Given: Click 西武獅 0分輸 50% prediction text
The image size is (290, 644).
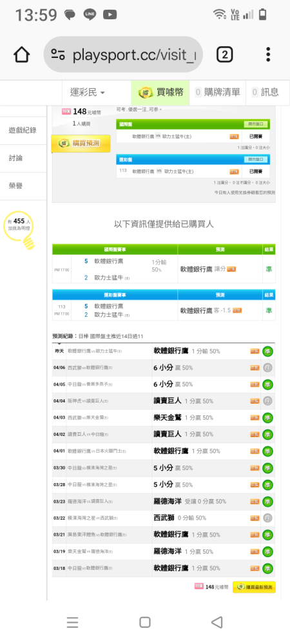Looking at the screenshot, I should point(180,518).
